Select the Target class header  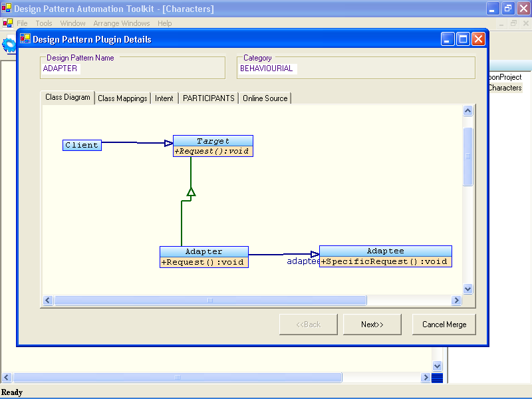click(213, 141)
